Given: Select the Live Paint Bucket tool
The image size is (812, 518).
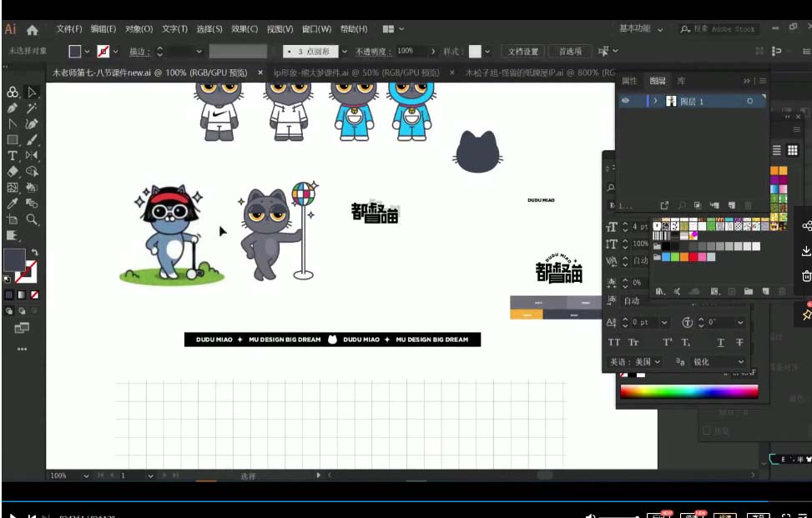Looking at the screenshot, I should [32, 188].
